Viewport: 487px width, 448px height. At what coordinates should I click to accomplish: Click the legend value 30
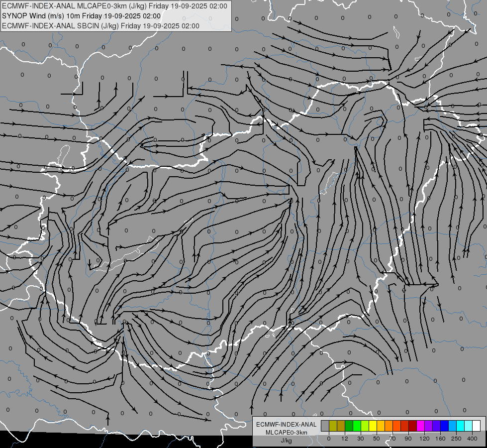pyautogui.click(x=361, y=439)
